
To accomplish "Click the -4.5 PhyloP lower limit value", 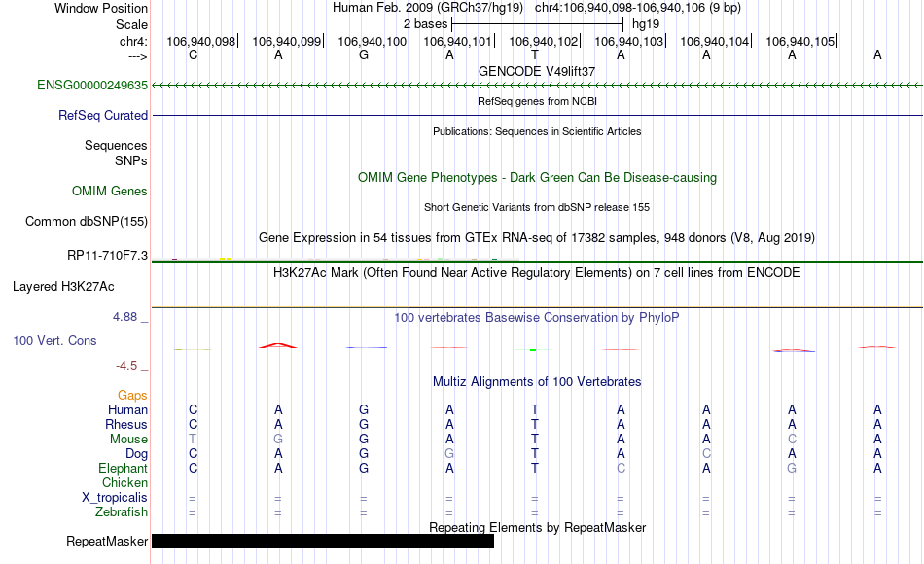I will (126, 366).
